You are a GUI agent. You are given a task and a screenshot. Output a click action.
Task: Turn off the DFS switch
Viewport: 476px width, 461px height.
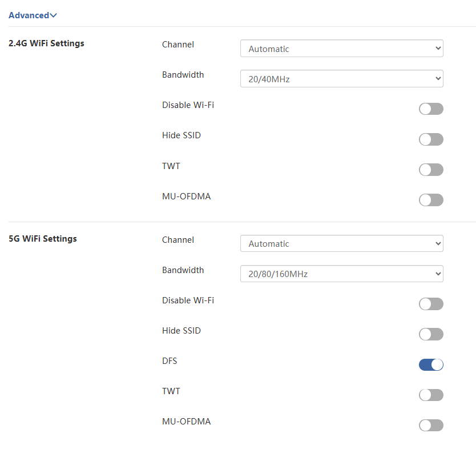point(431,364)
